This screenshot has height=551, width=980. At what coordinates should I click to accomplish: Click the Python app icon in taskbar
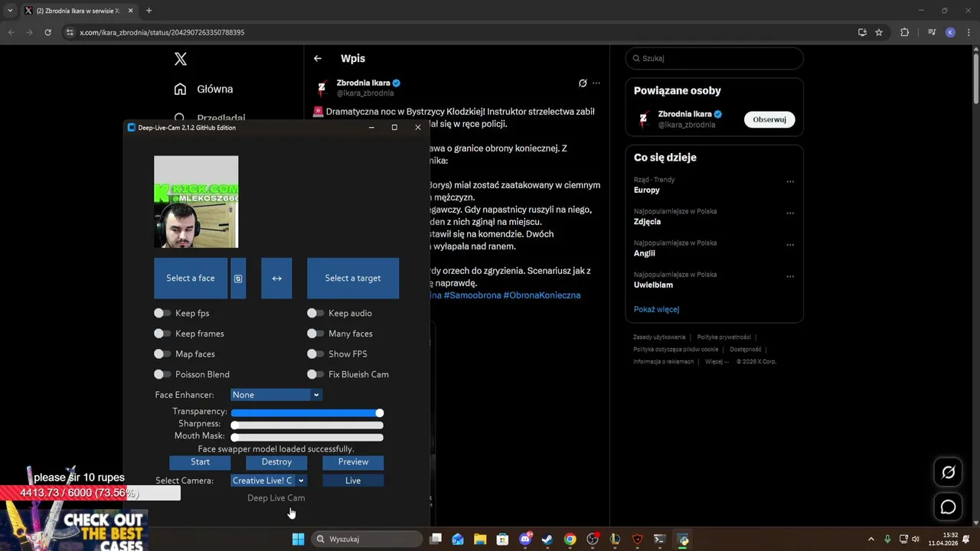click(x=684, y=539)
